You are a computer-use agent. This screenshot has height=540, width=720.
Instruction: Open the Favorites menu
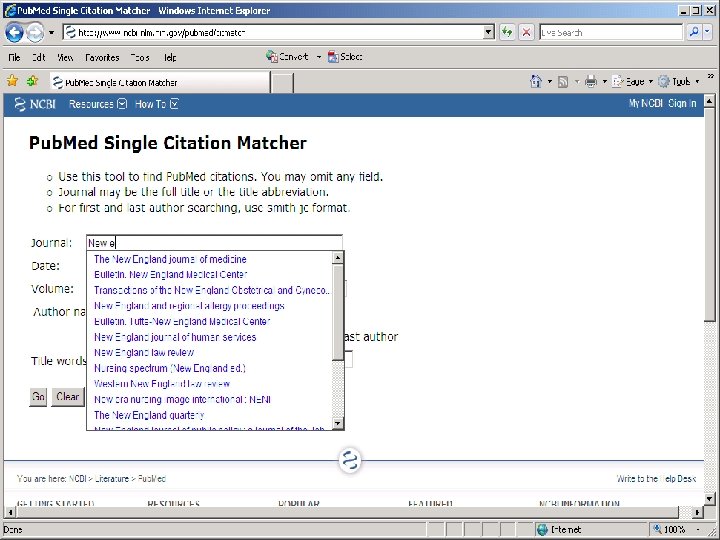point(102,57)
